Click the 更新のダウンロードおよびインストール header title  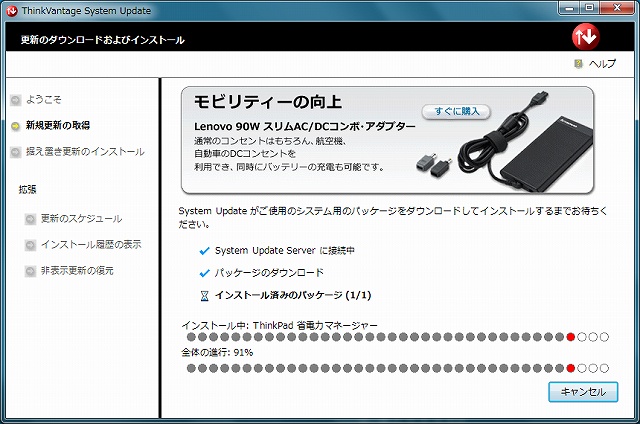[102, 40]
